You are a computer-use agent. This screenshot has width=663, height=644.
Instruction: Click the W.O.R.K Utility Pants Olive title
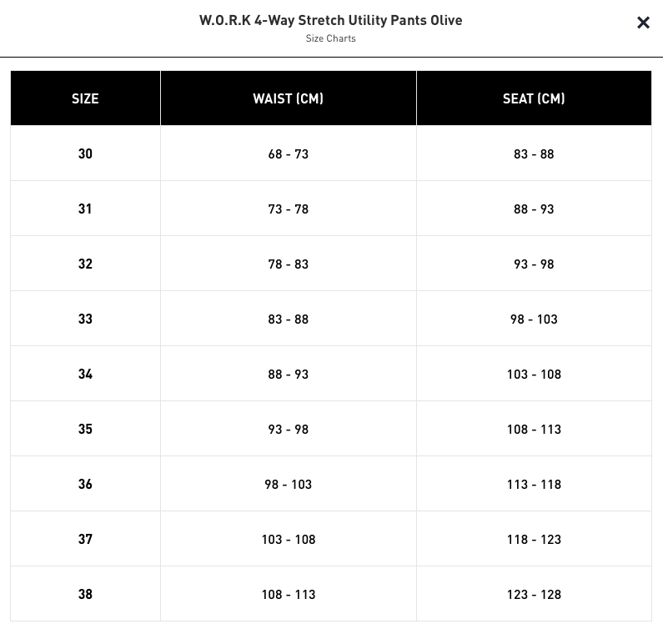pos(330,20)
